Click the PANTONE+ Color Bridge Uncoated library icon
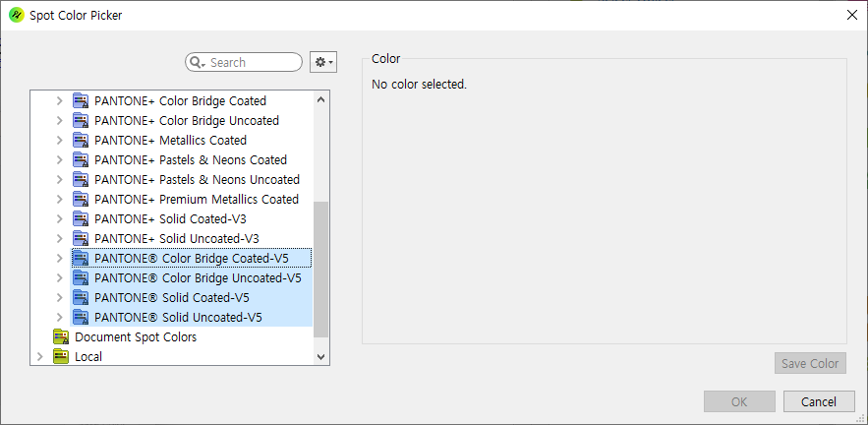 pyautogui.click(x=81, y=120)
